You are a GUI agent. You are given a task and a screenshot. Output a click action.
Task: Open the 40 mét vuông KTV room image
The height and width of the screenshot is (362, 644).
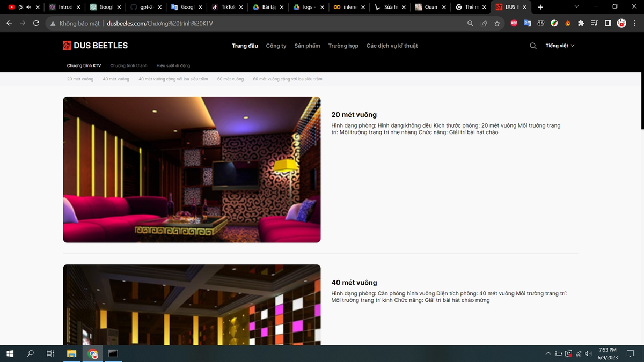pos(192,305)
